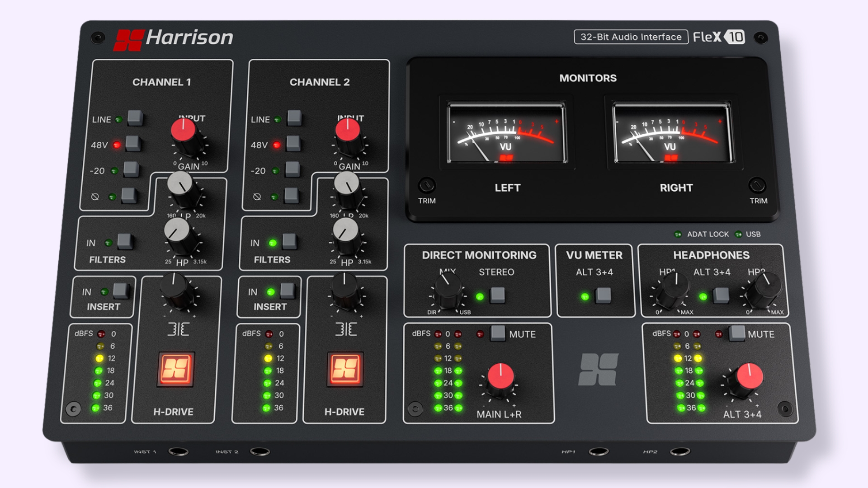Mute the ALT 3+4 output
This screenshot has height=488, width=868.
click(x=737, y=333)
